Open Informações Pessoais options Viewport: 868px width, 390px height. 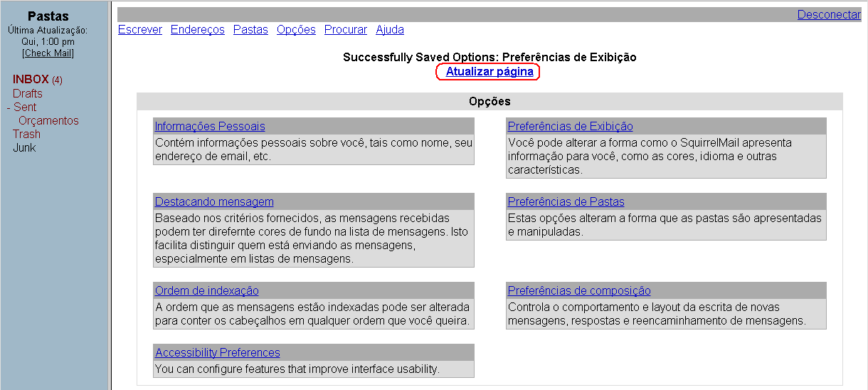(x=210, y=127)
